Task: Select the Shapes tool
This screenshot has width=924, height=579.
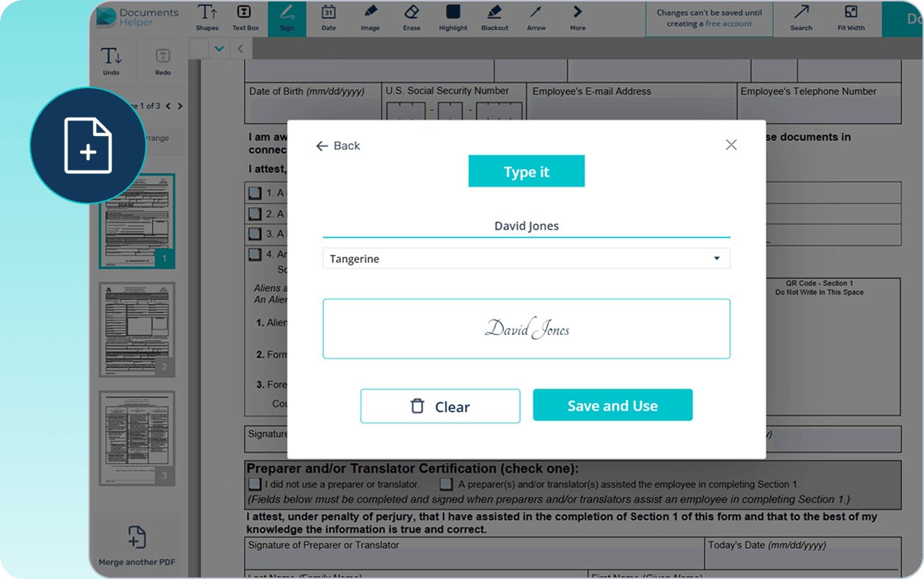Action: click(x=207, y=18)
